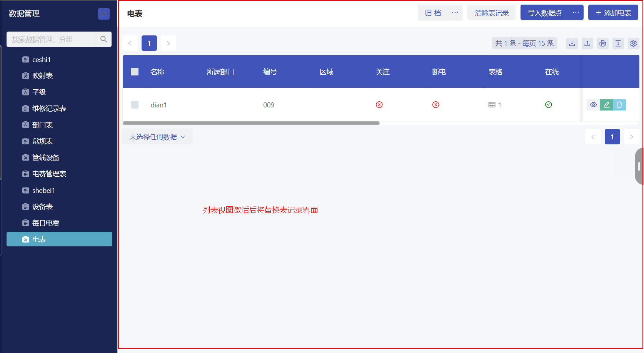Viewport: 644px width, 353px height.
Task: Click the search magnifier icon in sidebar
Action: [103, 39]
